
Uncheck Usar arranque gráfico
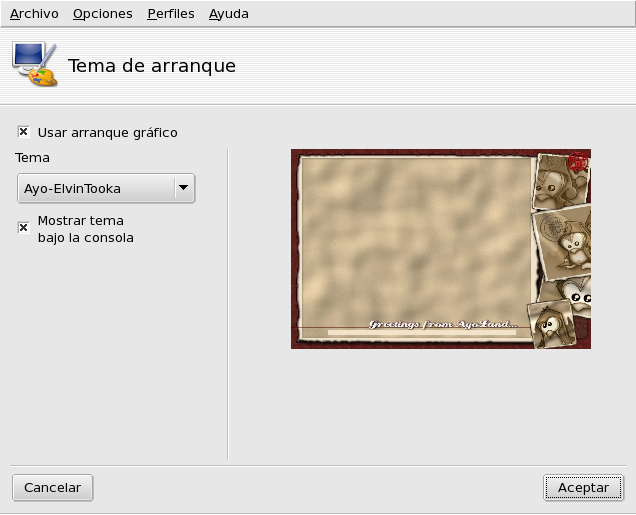[x=24, y=132]
